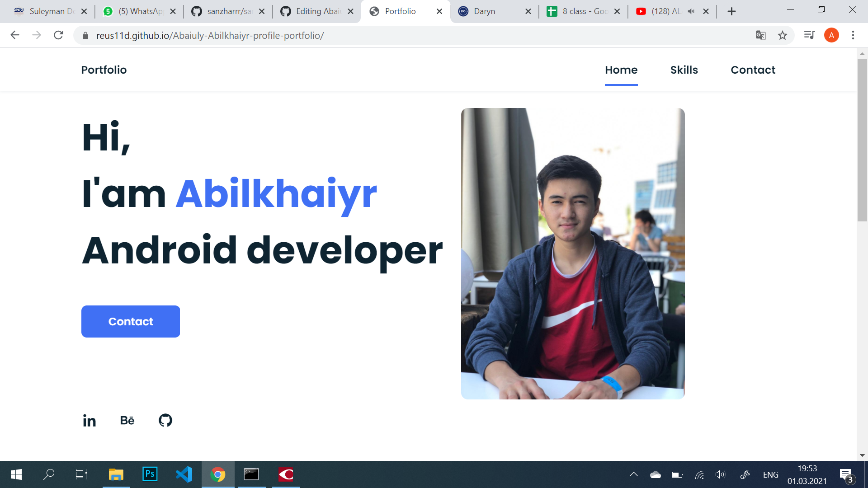Mute the YouTube tab audio indicator

coord(691,11)
